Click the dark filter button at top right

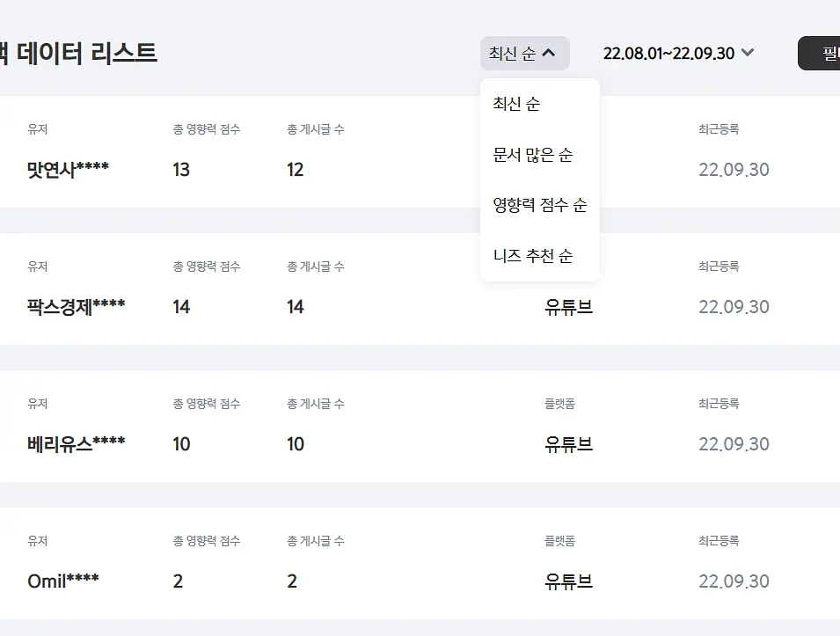tap(819, 53)
